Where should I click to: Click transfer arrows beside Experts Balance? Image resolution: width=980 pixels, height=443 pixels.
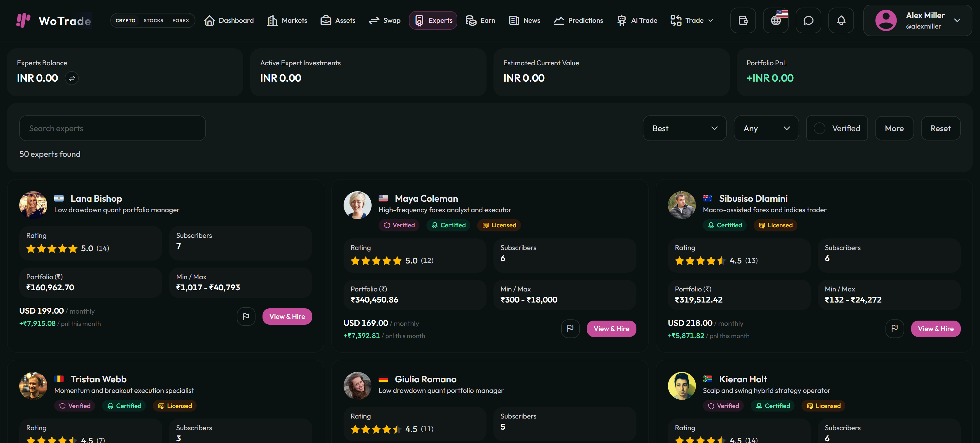point(72,78)
